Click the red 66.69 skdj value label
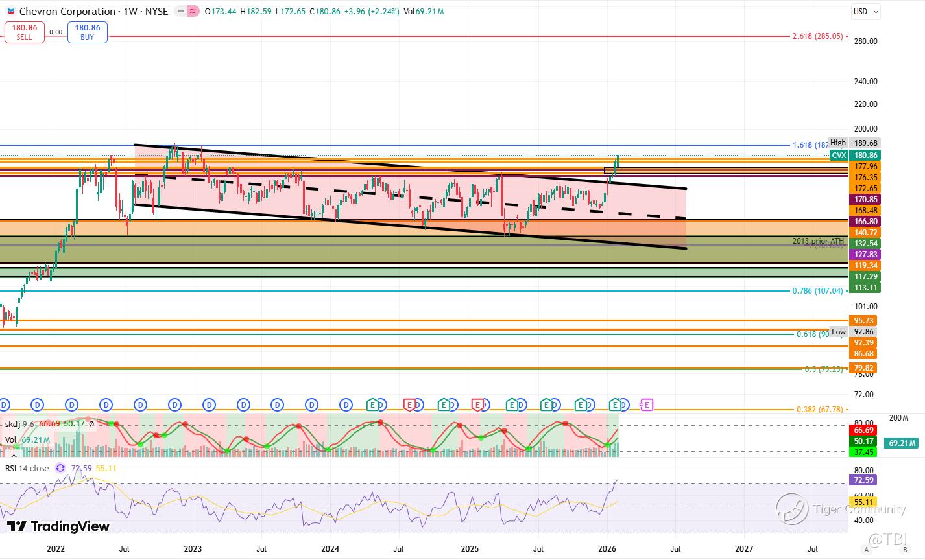Viewport: 925px width, 560px height. (863, 430)
